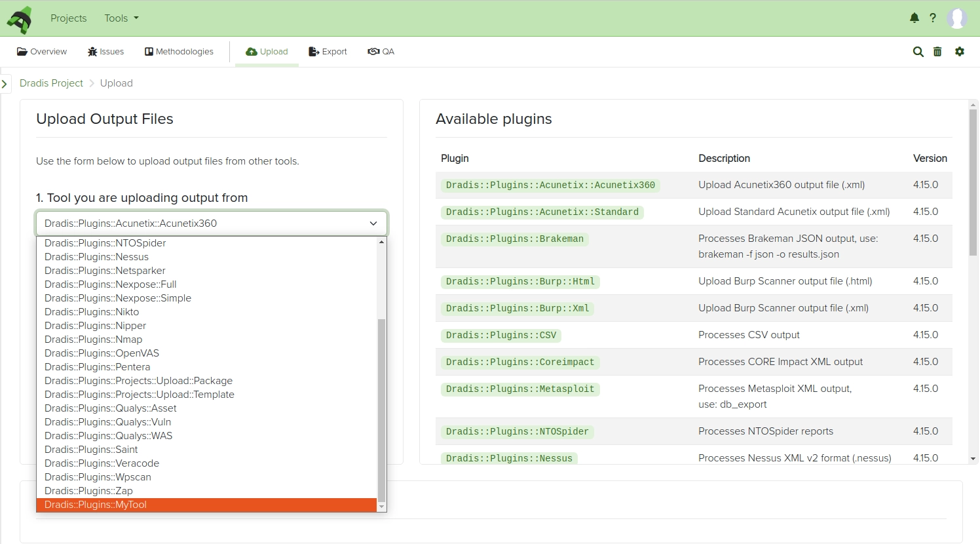Go to Projects in top bar
The image size is (980, 544).
pos(69,18)
